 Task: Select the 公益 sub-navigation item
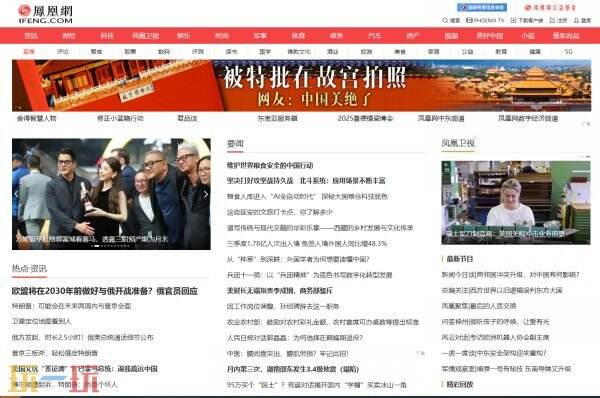[x=467, y=51]
